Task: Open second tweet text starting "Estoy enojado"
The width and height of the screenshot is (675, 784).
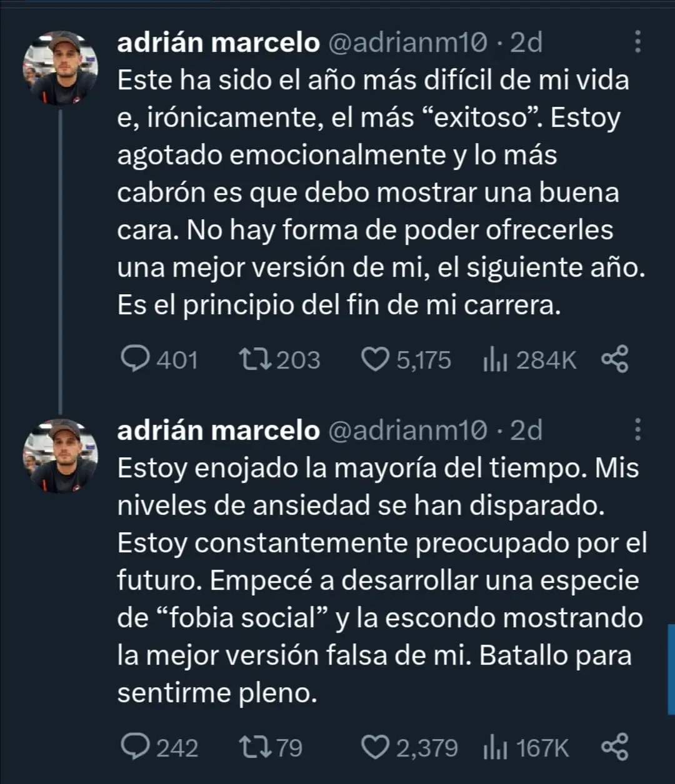Action: tap(375, 580)
